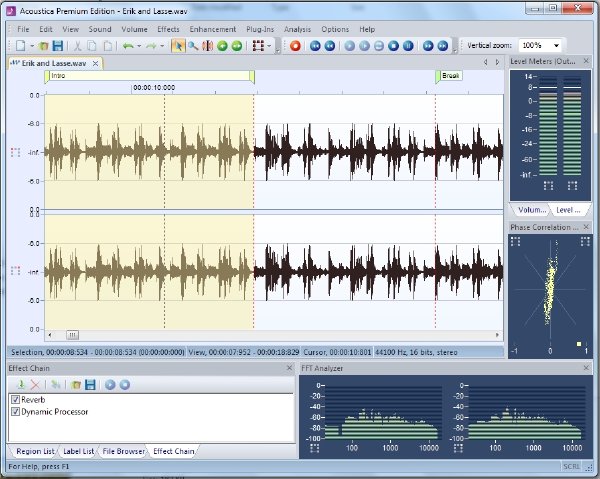
Task: Open an audio file using the folder icon in the main toolbar
Action: pos(44,46)
